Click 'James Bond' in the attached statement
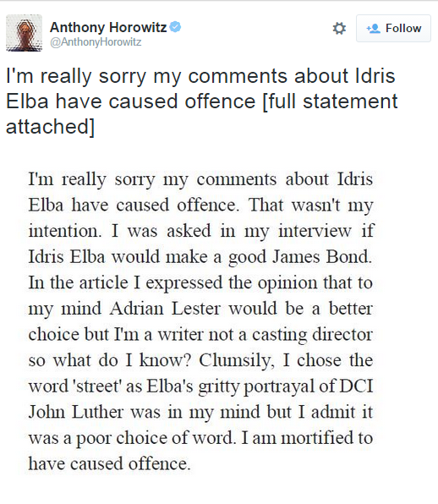The height and width of the screenshot is (504, 438). tap(322, 257)
